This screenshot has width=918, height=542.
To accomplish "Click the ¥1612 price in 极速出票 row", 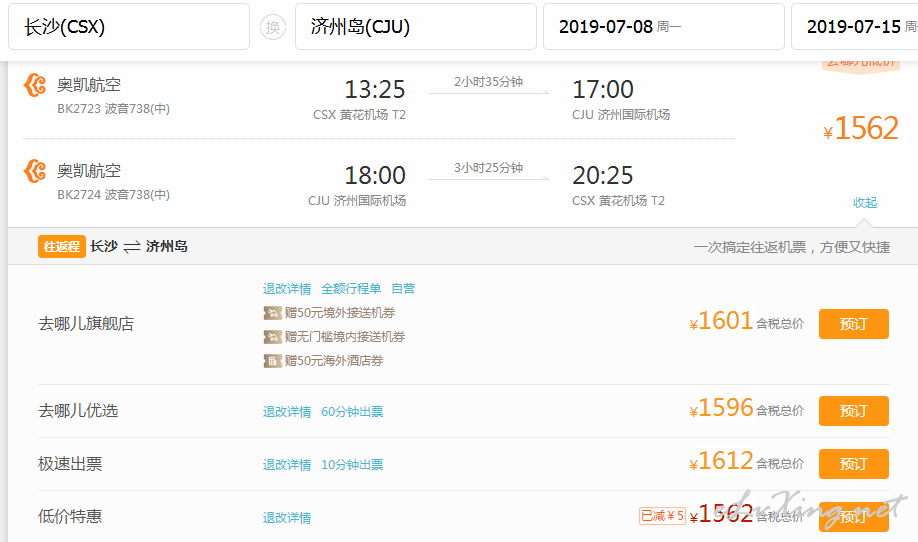I will pos(721,461).
